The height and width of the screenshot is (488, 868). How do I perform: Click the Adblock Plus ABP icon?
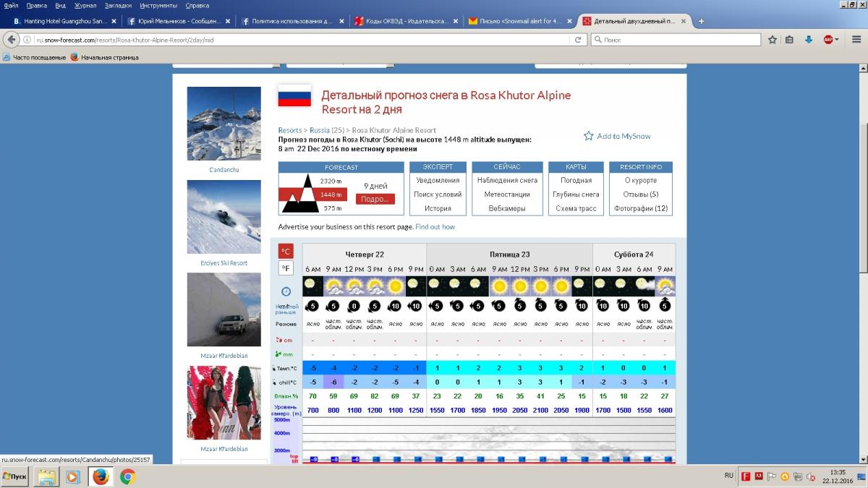pos(827,40)
